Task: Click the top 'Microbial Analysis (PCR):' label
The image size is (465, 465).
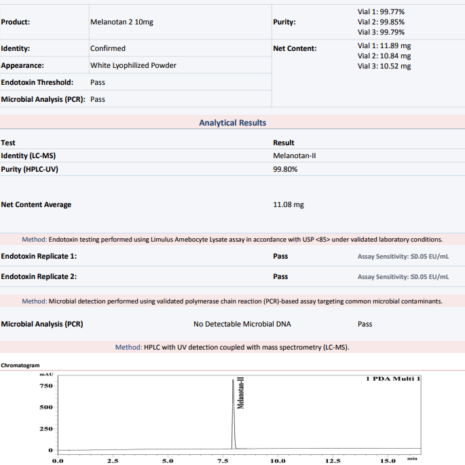Action: pyautogui.click(x=43, y=99)
